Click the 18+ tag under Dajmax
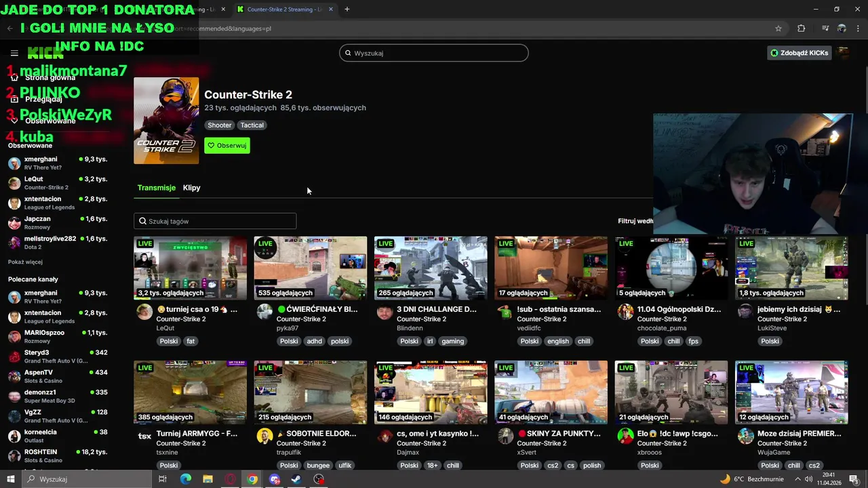 click(432, 466)
